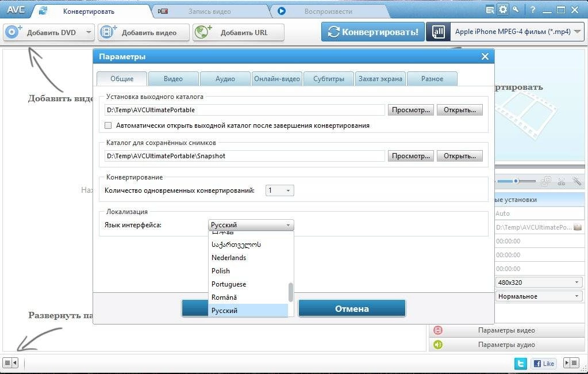
Task: Click the magic wand effects icon
Action: coord(577,182)
